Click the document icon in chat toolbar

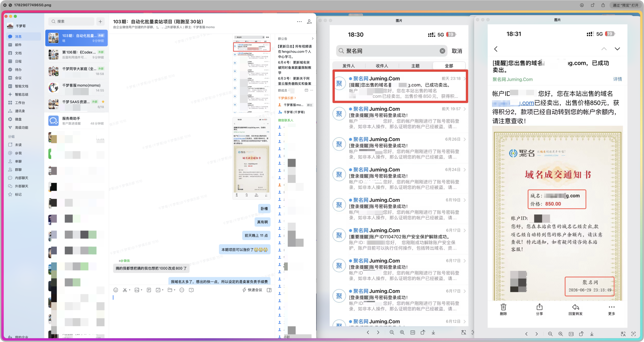pyautogui.click(x=149, y=290)
